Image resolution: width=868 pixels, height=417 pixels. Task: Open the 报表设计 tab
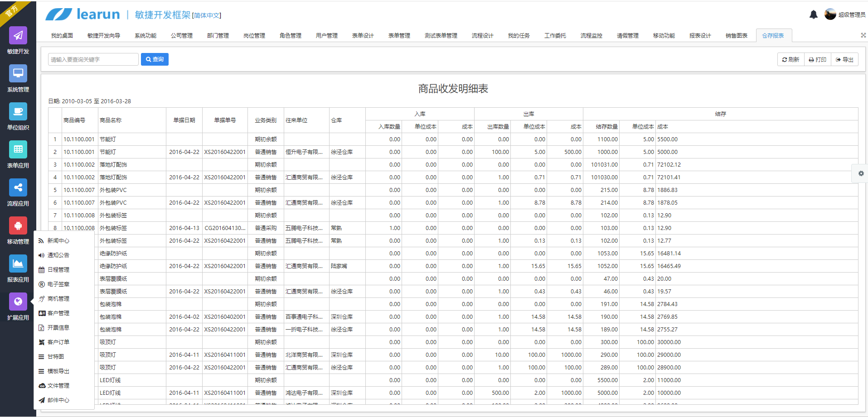tap(699, 35)
